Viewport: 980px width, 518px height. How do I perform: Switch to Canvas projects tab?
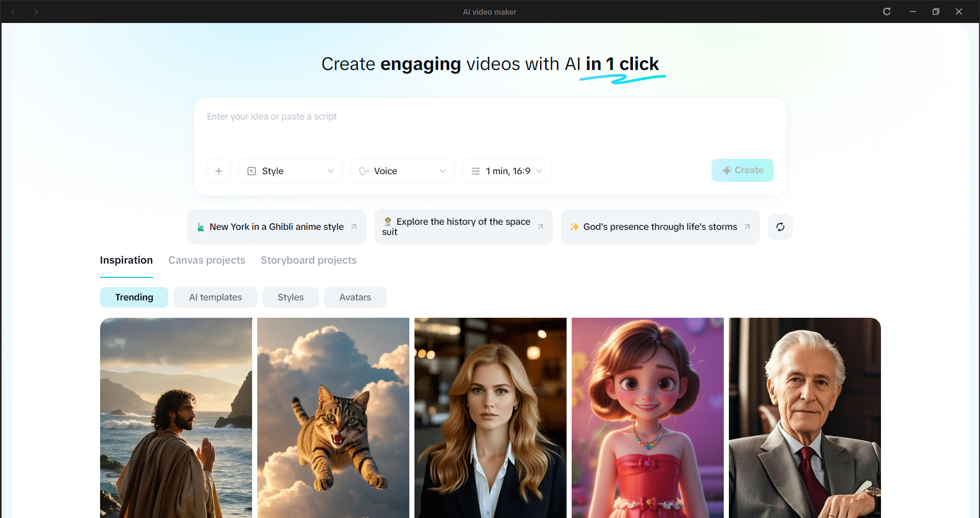coord(206,260)
